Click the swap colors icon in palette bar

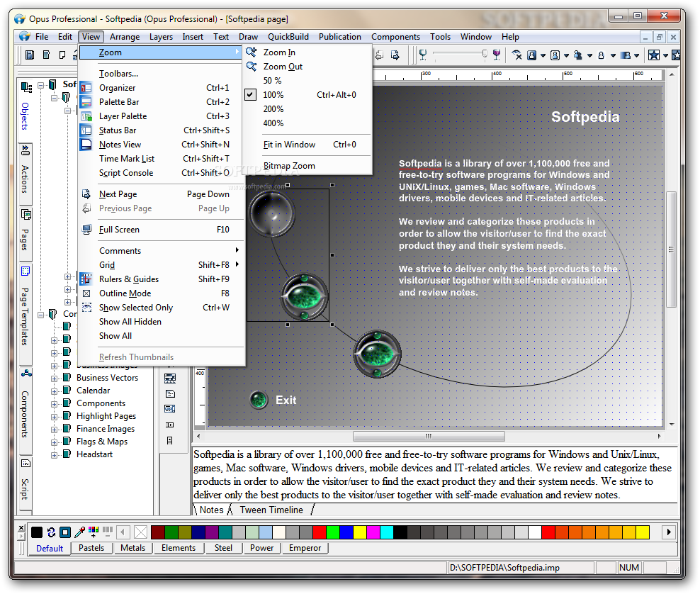[51, 532]
